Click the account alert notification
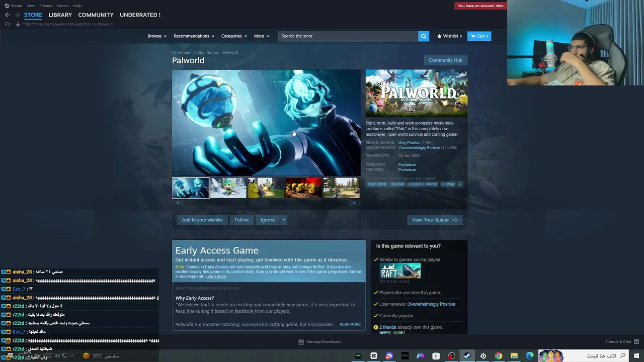Screen dimensions: 644x362 click(480, 6)
